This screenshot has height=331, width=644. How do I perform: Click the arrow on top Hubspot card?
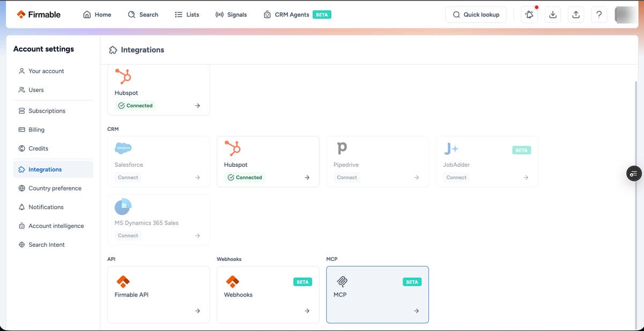tap(197, 106)
